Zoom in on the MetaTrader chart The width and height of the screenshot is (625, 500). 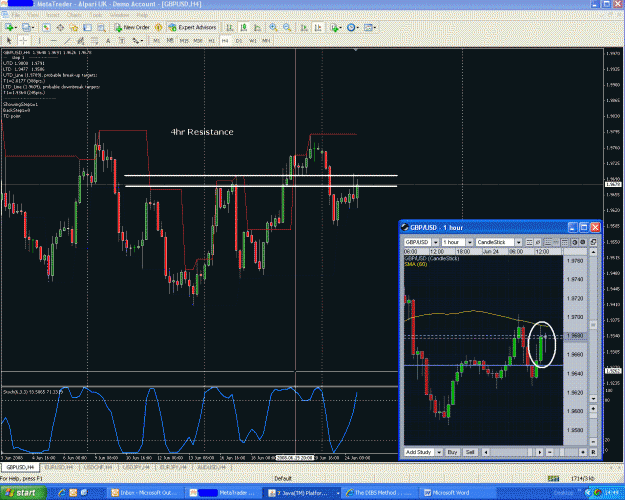(x=273, y=28)
